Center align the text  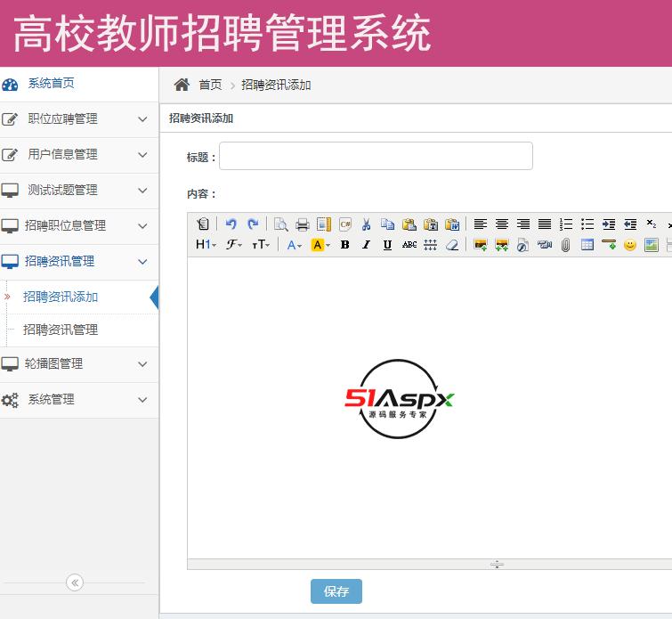(502, 224)
